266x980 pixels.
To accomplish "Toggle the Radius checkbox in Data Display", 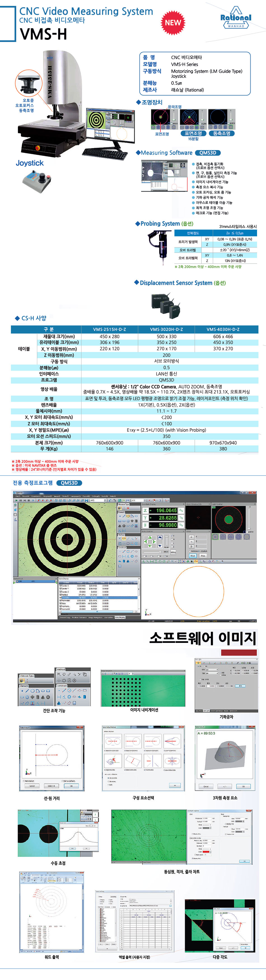I will (60, 595).
